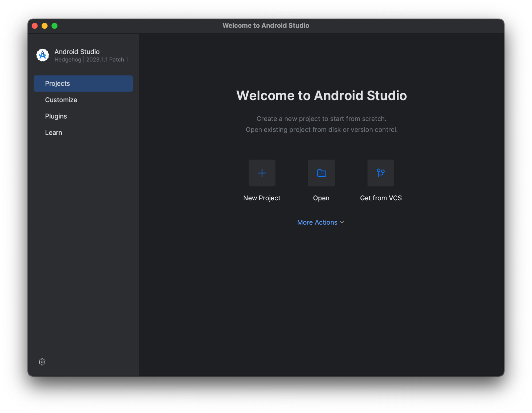Click the window title bar text
Viewport: 532px width, 413px height.
point(266,25)
